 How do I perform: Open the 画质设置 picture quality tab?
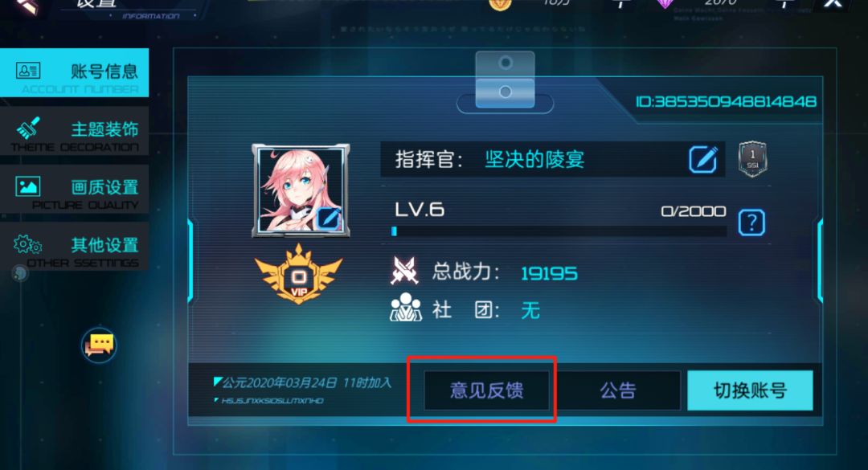point(74,190)
